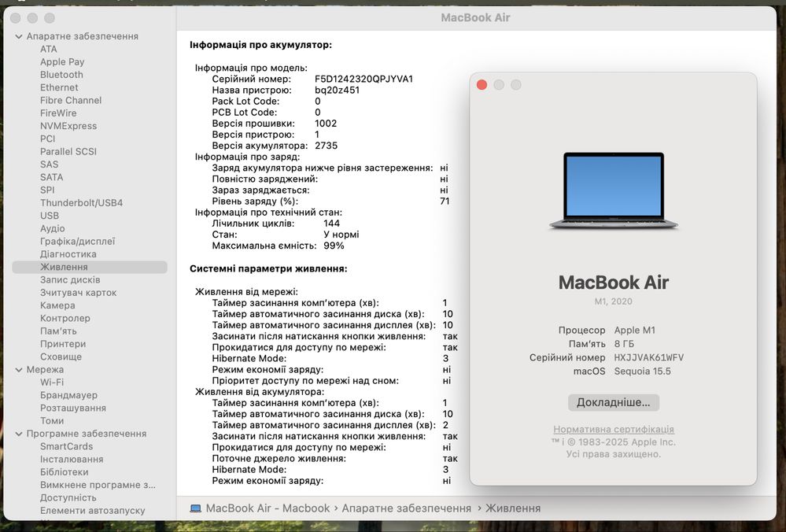Viewport: 786px width, 532px height.
Task: Click the Apple M1 processor value
Action: tap(635, 331)
